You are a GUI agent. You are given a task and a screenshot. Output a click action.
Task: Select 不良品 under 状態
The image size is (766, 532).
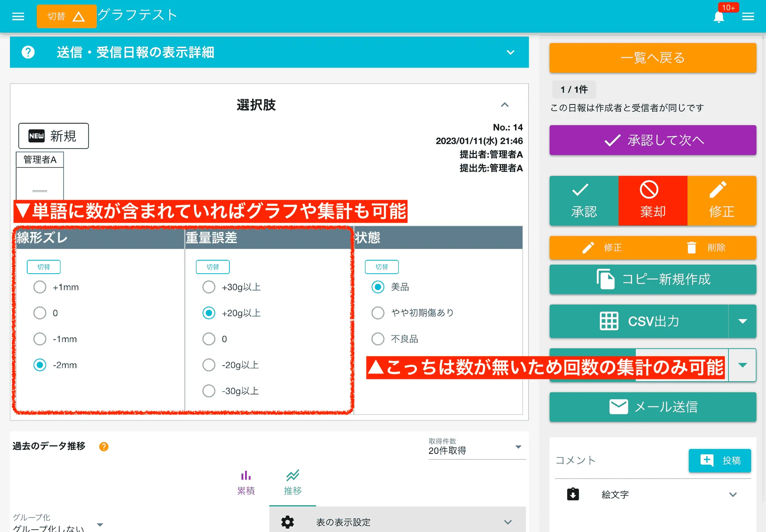pos(378,339)
